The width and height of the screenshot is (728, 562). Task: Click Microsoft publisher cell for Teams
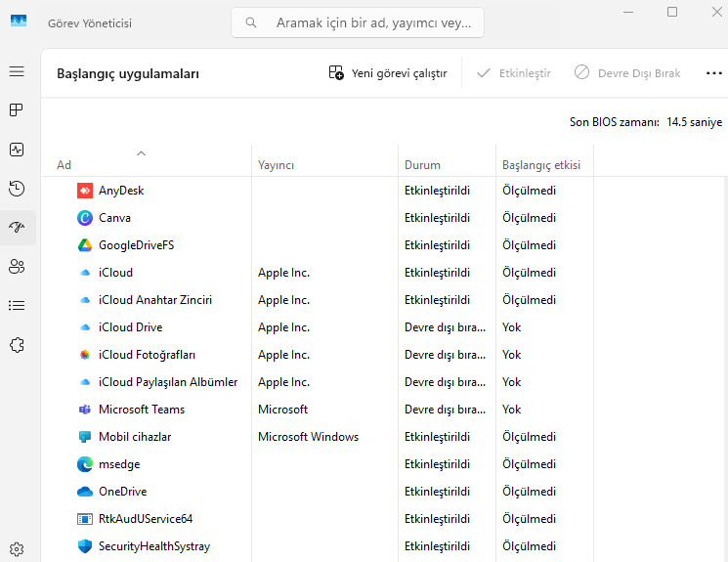(282, 410)
